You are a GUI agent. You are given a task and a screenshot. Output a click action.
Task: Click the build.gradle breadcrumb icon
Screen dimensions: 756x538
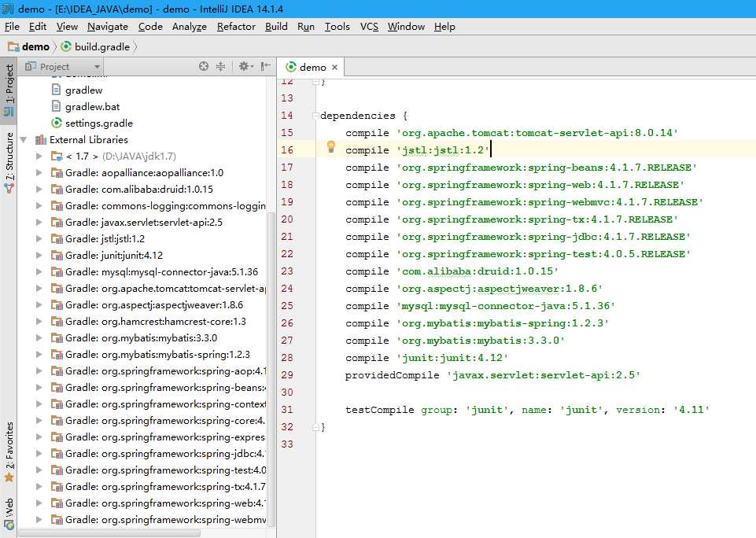66,46
